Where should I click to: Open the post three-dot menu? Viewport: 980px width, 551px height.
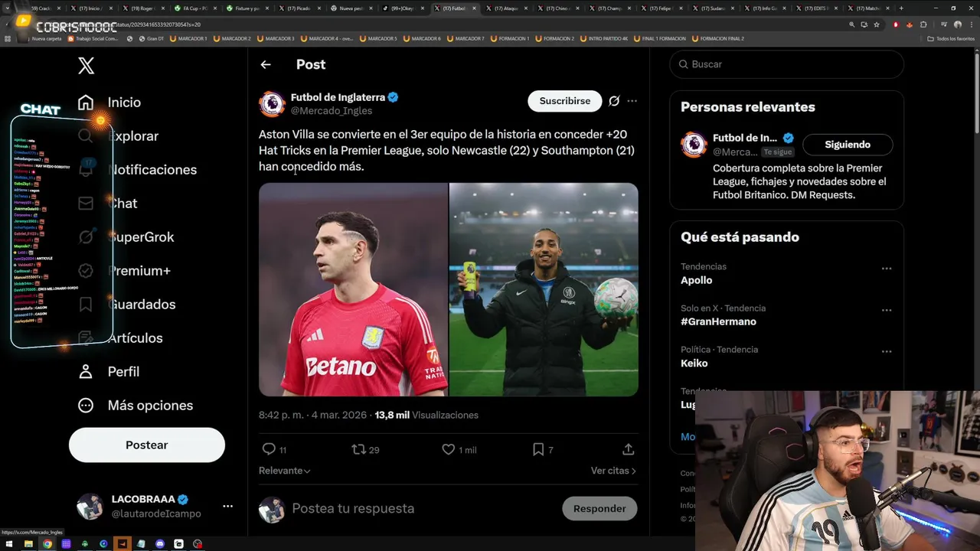coord(632,101)
